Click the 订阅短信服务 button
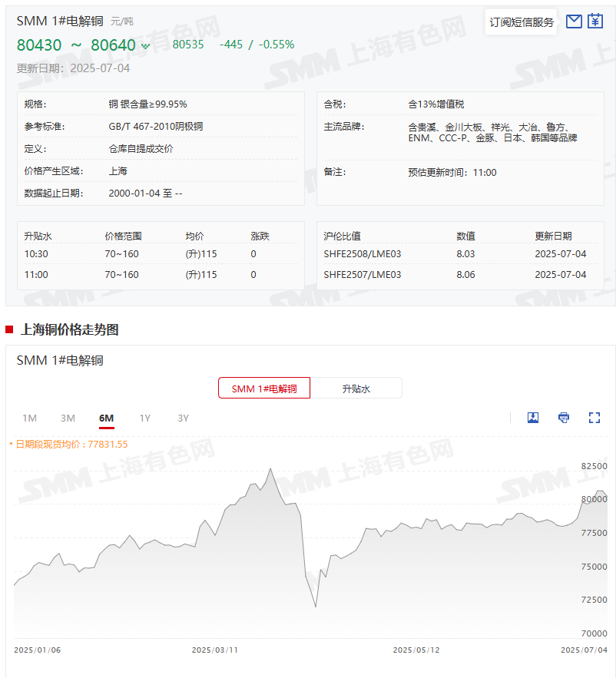The image size is (616, 678). click(520, 21)
